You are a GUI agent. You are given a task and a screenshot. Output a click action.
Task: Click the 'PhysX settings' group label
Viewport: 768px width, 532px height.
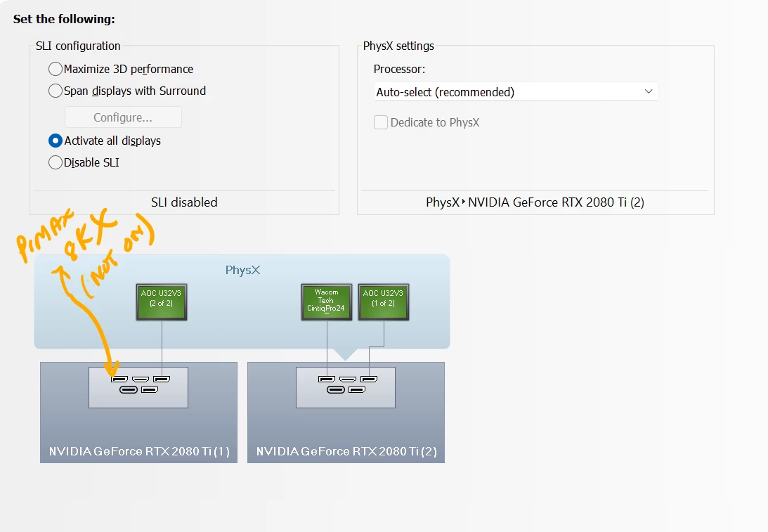coord(398,46)
